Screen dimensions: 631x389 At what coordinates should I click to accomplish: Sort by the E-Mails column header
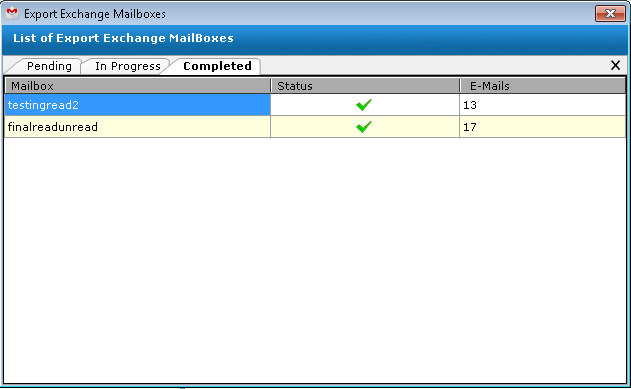tap(543, 86)
